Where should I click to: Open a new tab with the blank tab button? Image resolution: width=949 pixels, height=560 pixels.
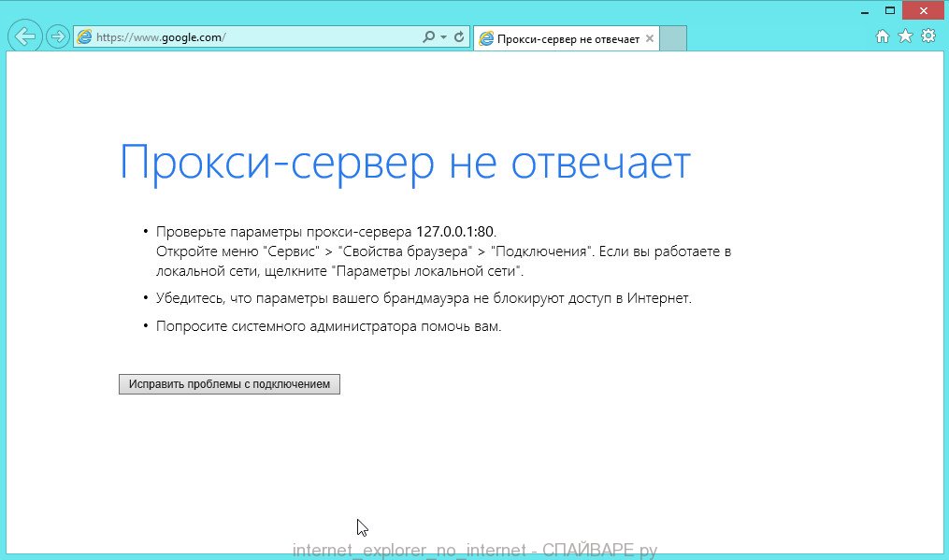[x=673, y=38]
